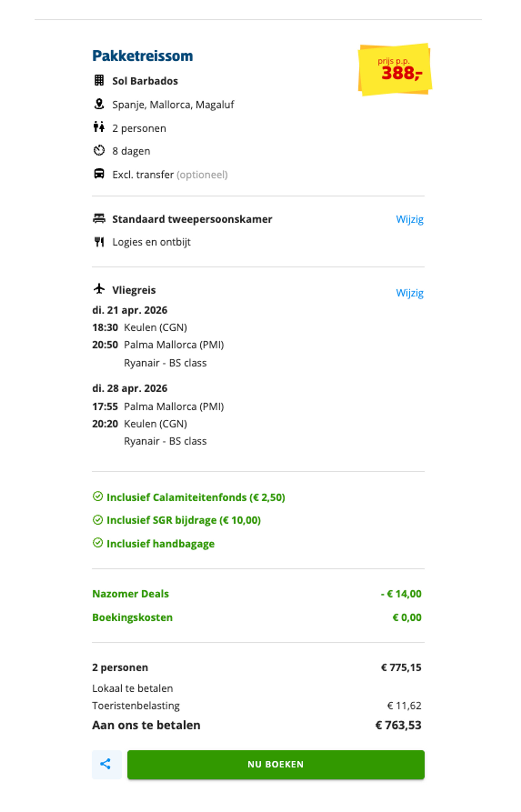Select the two persons icon
Screen dimensions: 521x812
click(x=99, y=128)
